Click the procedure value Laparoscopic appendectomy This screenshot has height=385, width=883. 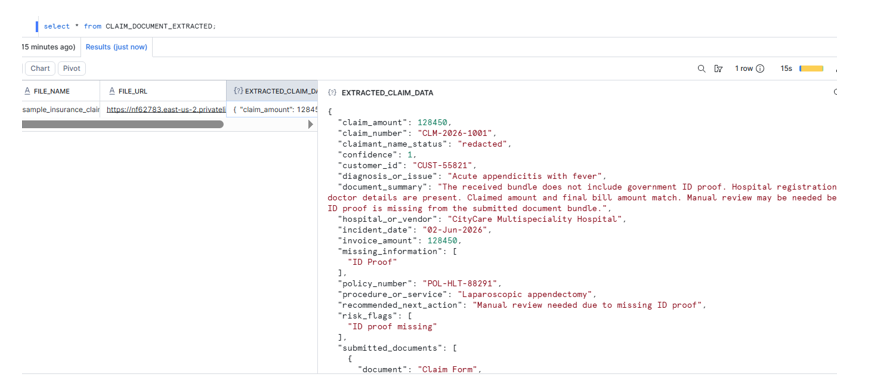click(526, 294)
